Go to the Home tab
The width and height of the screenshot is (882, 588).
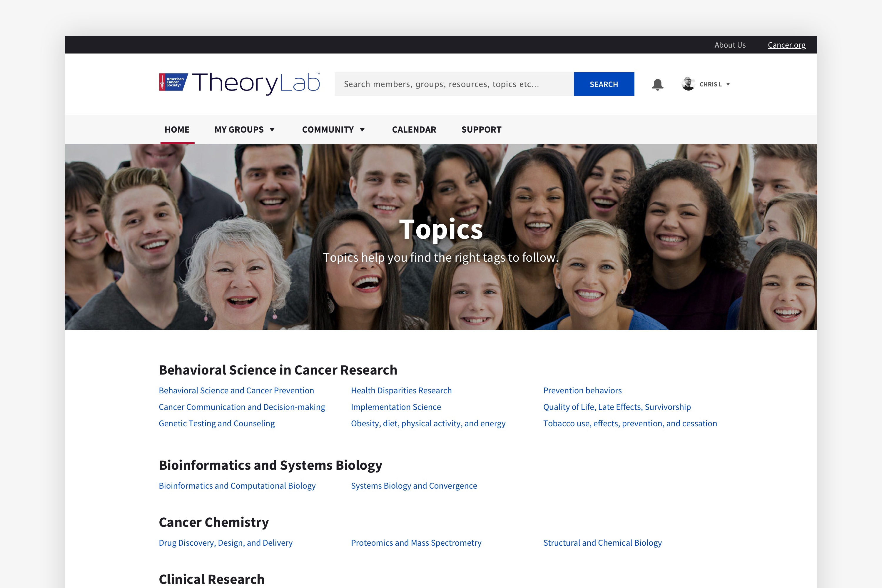pos(177,130)
